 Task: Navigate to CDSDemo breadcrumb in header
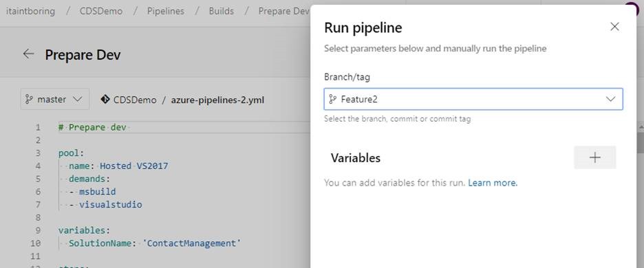(101, 11)
